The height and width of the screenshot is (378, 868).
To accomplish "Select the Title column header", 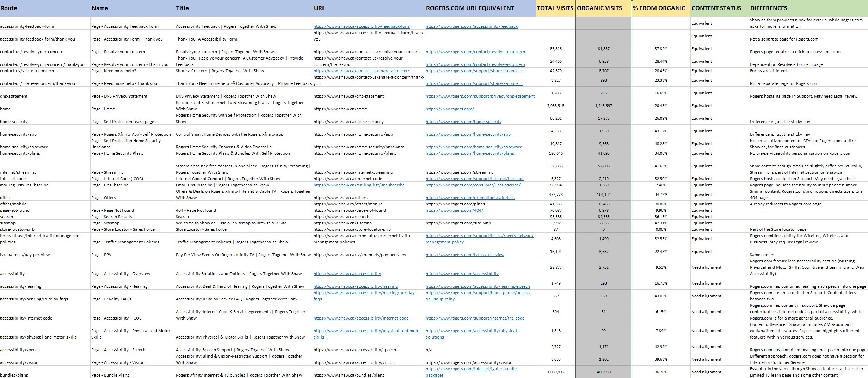I will click(x=244, y=8).
